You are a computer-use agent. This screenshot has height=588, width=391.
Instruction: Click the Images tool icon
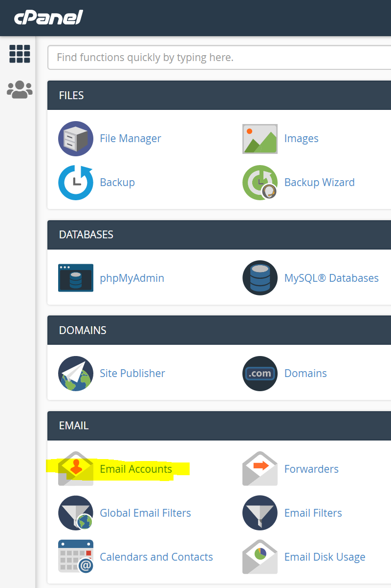pyautogui.click(x=260, y=139)
